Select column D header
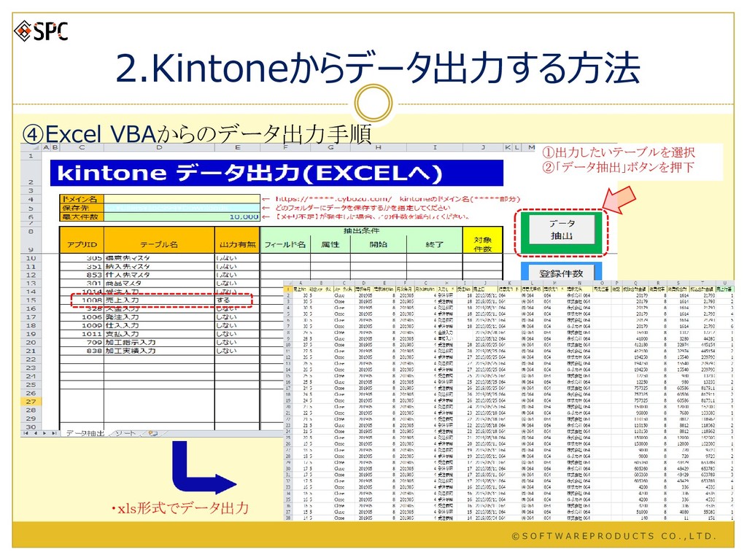747x560 pixels. pyautogui.click(x=159, y=147)
